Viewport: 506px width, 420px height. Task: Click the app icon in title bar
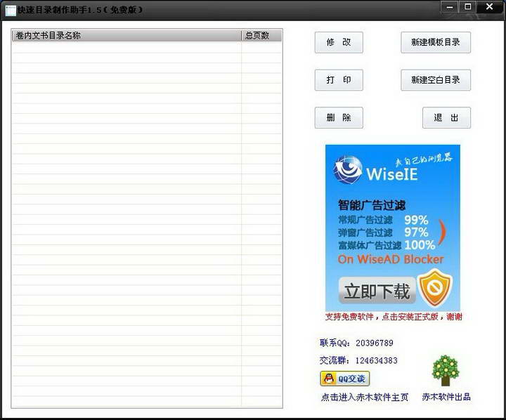click(11, 11)
